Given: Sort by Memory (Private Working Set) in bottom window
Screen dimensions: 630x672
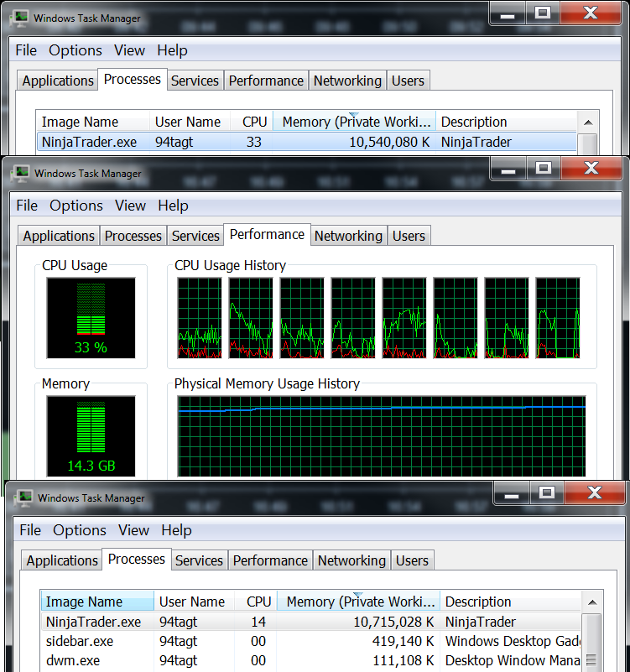Looking at the screenshot, I should (x=359, y=602).
